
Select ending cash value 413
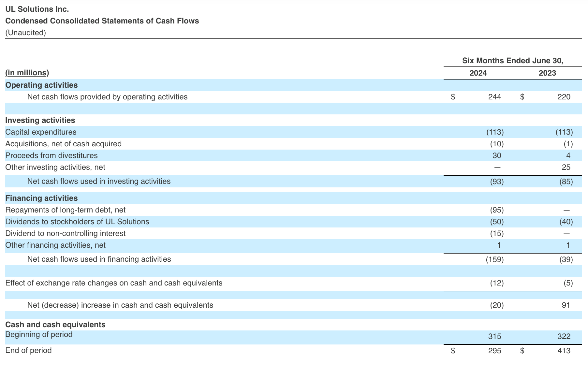[x=564, y=351]
